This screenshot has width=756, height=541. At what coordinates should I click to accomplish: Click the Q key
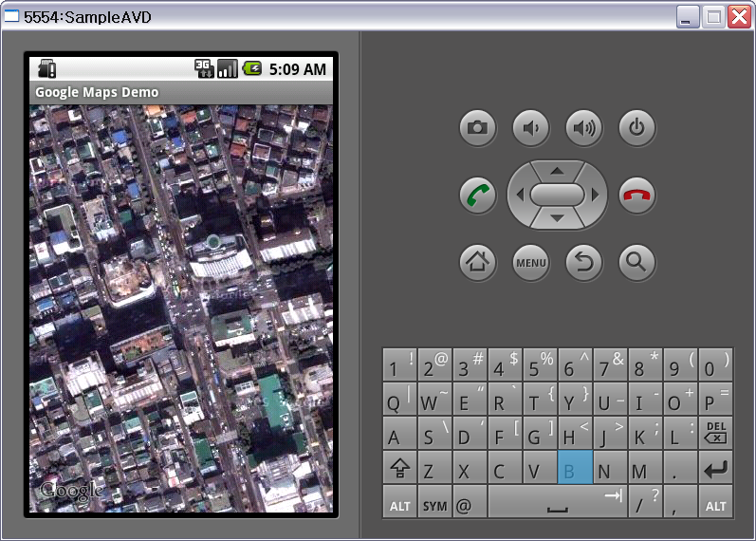coord(400,399)
